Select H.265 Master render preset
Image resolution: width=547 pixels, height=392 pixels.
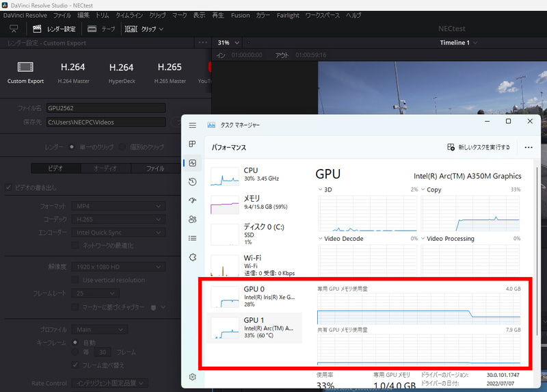click(x=170, y=73)
